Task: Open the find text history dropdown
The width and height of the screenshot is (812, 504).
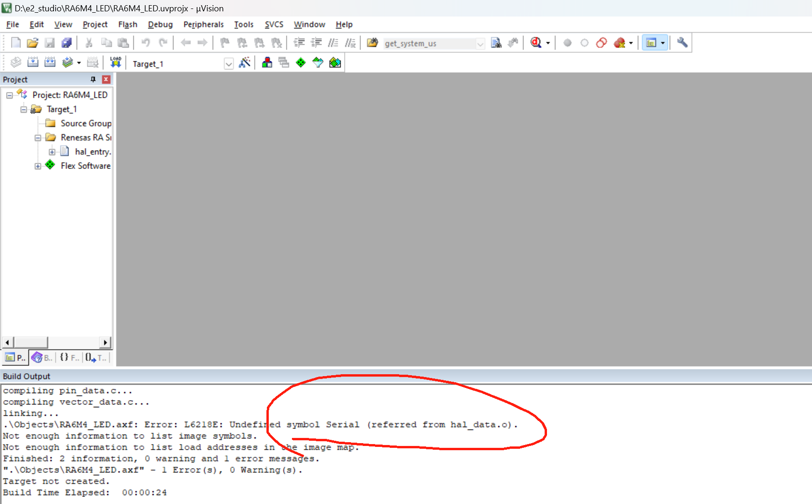Action: point(480,44)
